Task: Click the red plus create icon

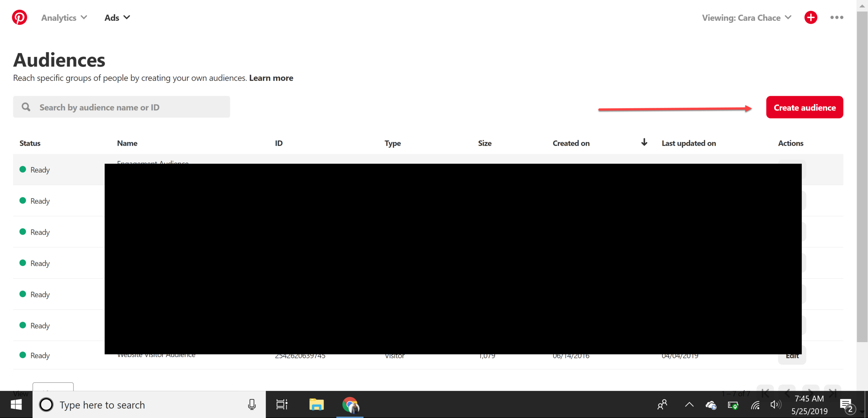Action: point(811,17)
